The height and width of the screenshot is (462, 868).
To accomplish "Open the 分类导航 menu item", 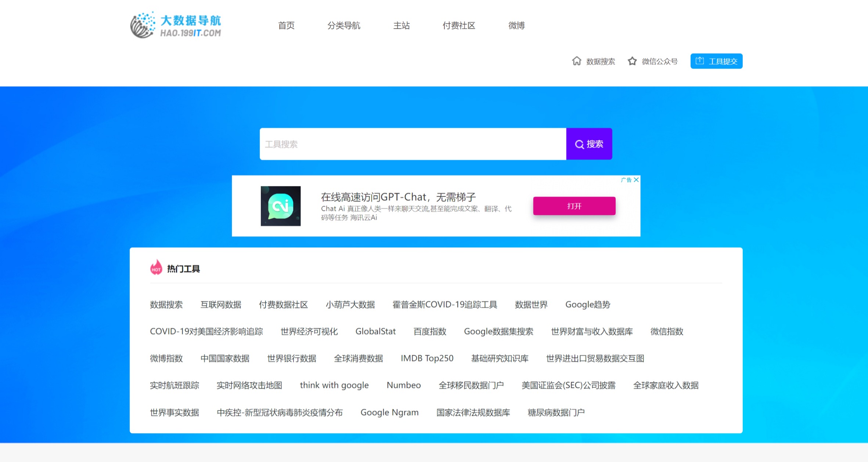I will [x=345, y=25].
